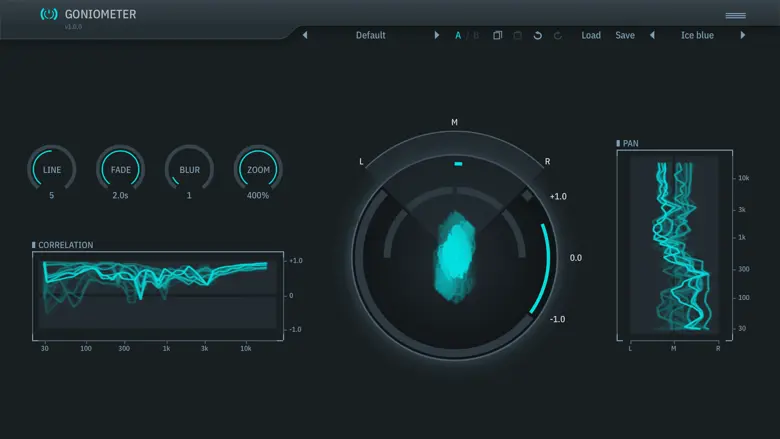Click the pan spectrum graph

[x=675, y=245]
